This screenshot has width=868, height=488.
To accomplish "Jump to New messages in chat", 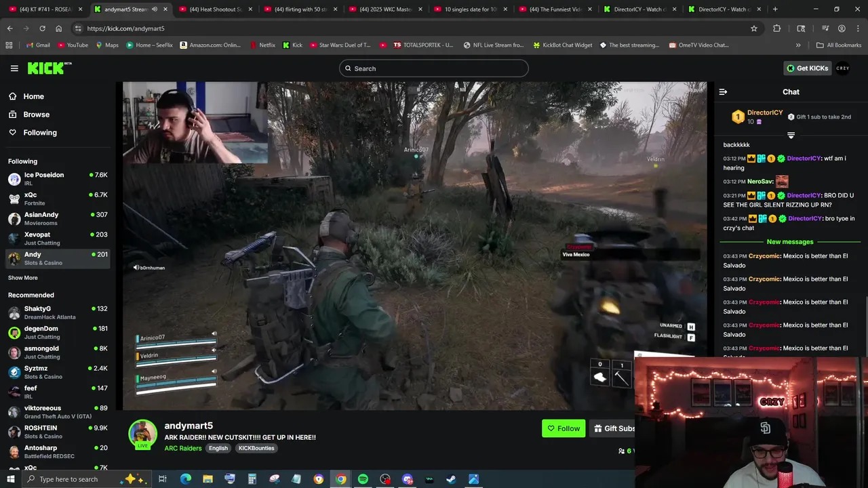I will (x=790, y=242).
